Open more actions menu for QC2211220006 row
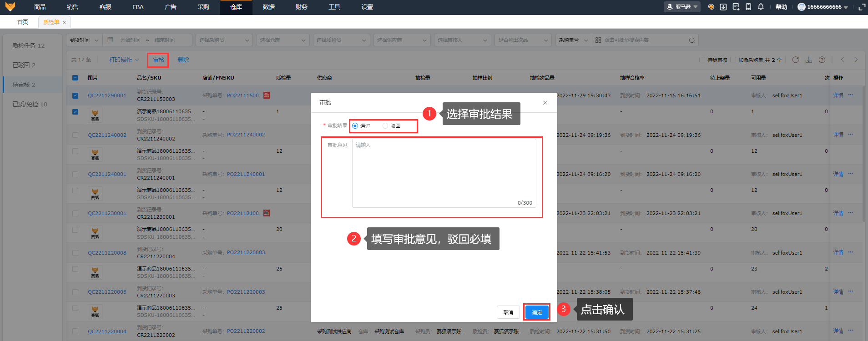Image resolution: width=868 pixels, height=341 pixels. tap(851, 291)
